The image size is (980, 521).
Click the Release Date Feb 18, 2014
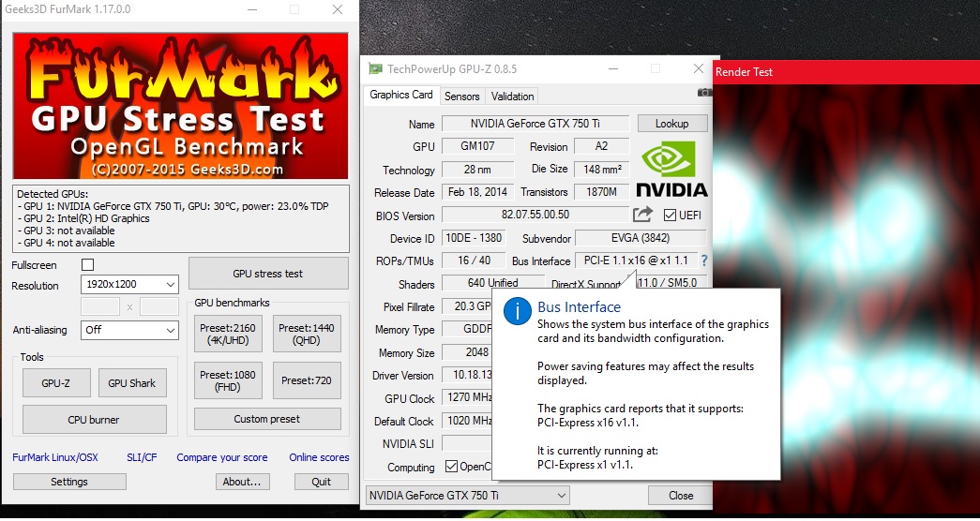click(x=477, y=192)
